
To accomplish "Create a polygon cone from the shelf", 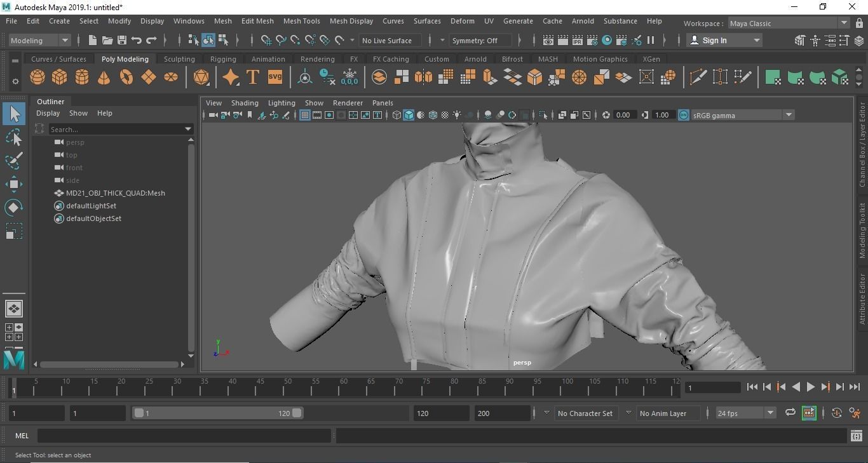I will coord(104,77).
